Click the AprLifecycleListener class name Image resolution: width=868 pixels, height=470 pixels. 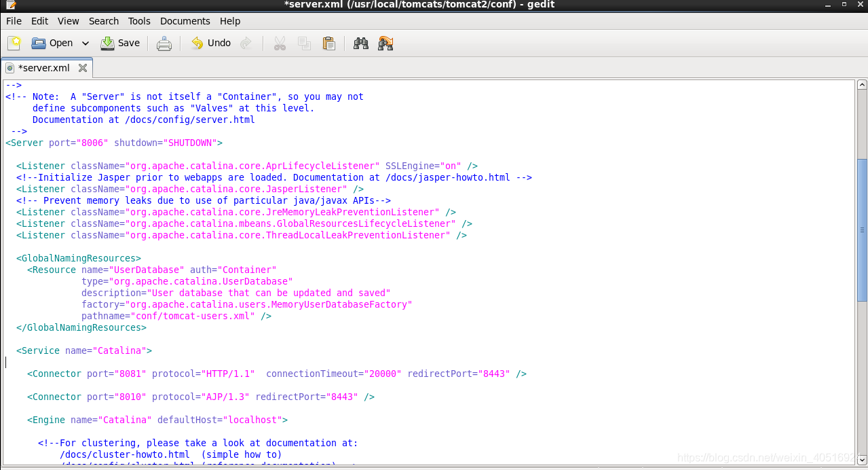click(x=252, y=166)
